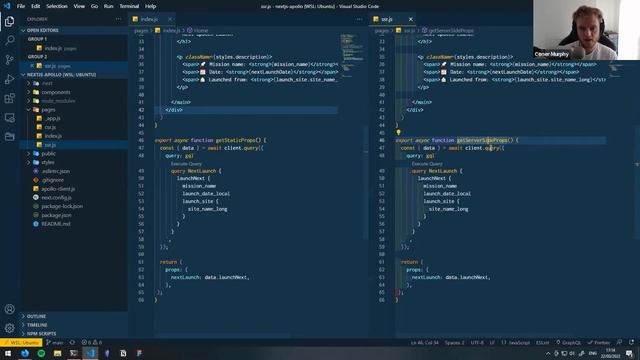This screenshot has height=360, width=640.
Task: Click the synchronize changes icon in the status bar
Action: click(72, 342)
